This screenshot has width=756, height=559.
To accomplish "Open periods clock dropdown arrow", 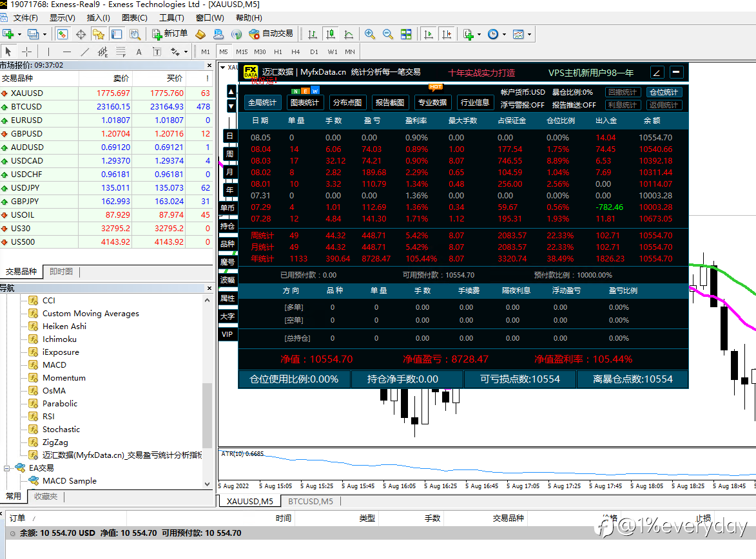I will (x=504, y=34).
